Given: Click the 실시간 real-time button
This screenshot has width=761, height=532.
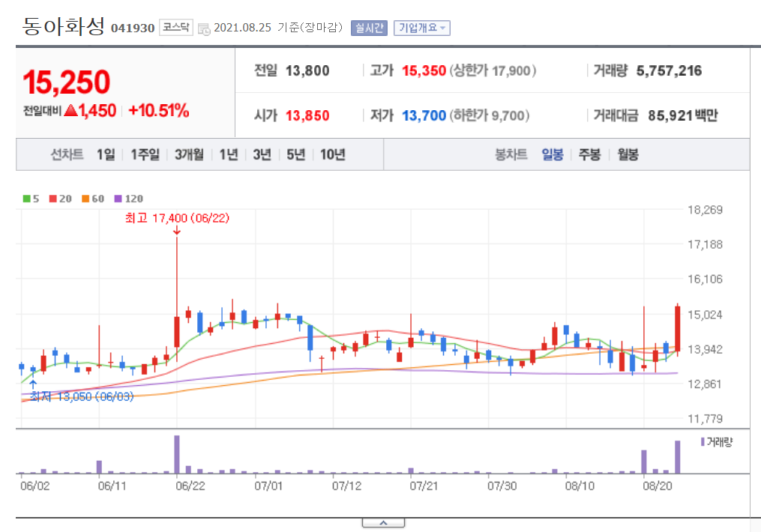Looking at the screenshot, I should click(x=369, y=28).
